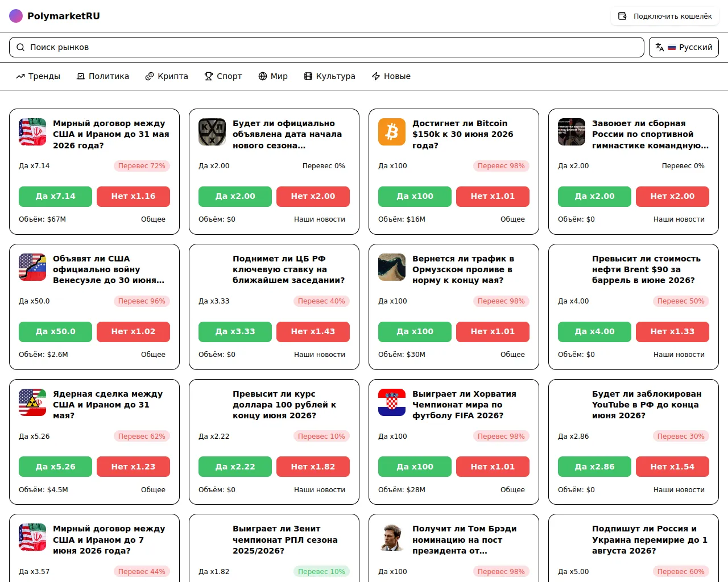The width and height of the screenshot is (728, 582).
Task: Click the nuclear deal market image
Action: [32, 402]
